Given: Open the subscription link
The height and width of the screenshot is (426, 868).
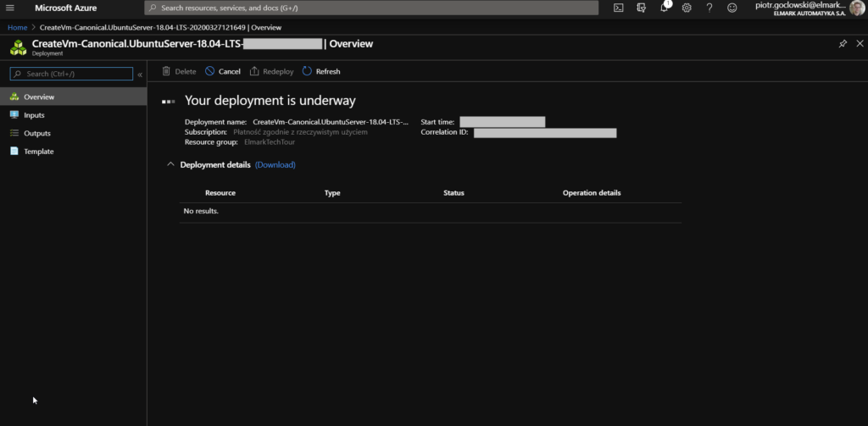Looking at the screenshot, I should click(301, 132).
